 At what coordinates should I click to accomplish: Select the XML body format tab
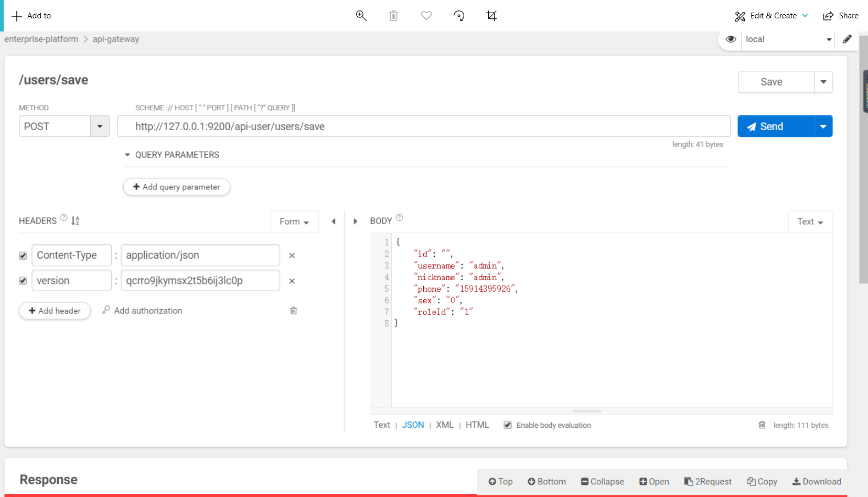[445, 425]
